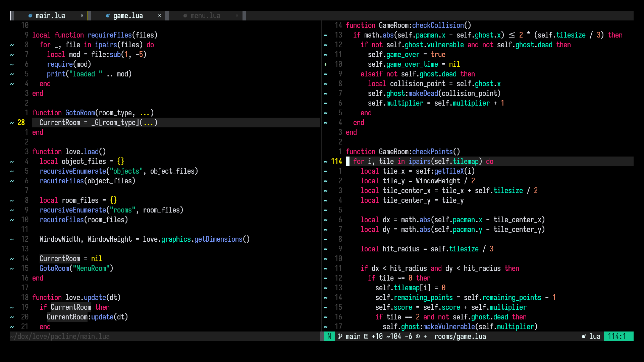This screenshot has width=644, height=362.
Task: Click the Normal mode indicator N
Action: (x=329, y=337)
